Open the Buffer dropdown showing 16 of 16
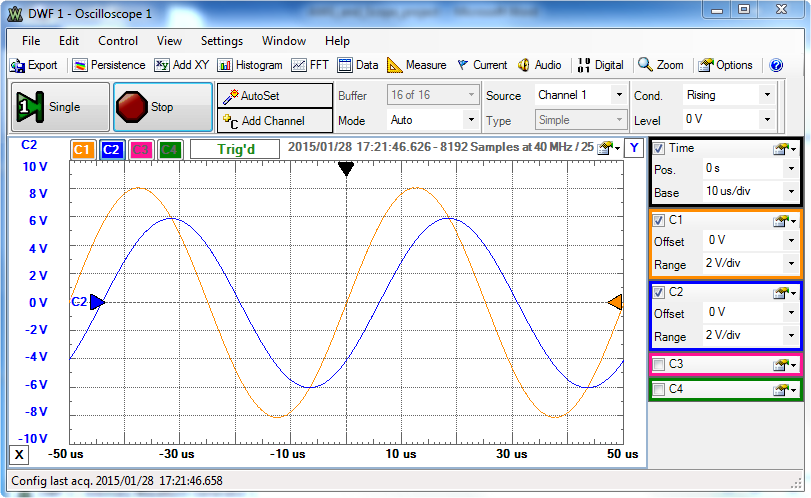The height and width of the screenshot is (498, 811). coord(432,95)
